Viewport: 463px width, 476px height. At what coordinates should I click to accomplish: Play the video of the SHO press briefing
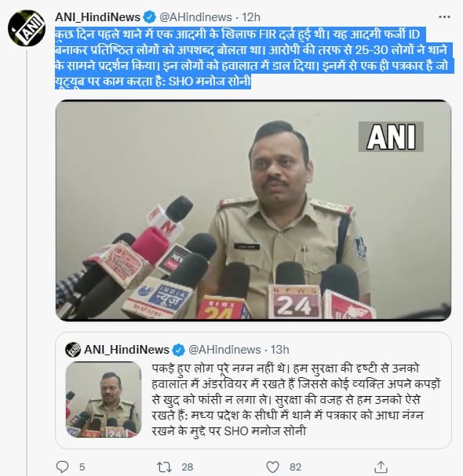253,210
